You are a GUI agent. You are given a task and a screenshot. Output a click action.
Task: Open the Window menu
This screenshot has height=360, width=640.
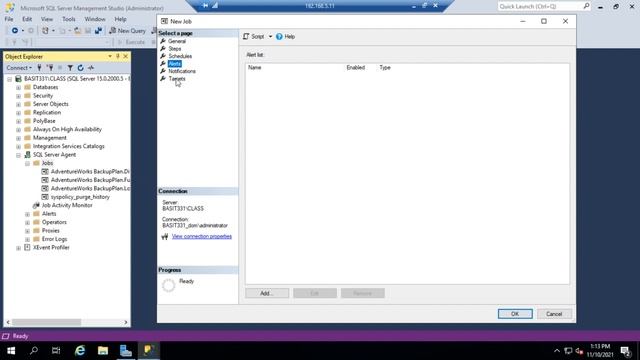[95, 19]
